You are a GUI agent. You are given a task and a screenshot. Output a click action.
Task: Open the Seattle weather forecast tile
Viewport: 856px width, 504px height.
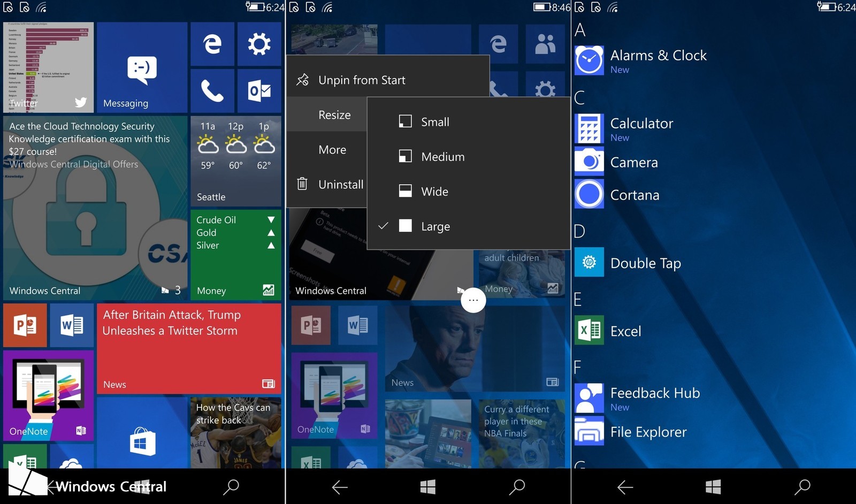(235, 162)
